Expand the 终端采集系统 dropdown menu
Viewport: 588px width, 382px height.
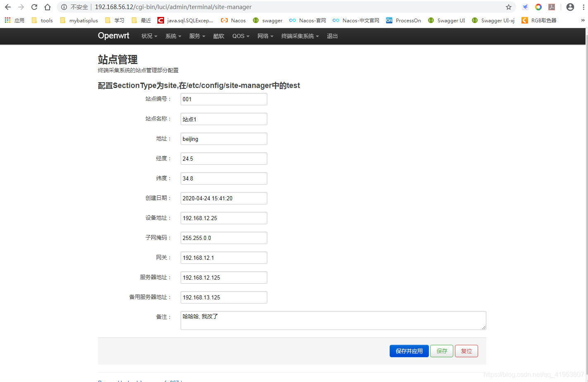click(x=300, y=36)
